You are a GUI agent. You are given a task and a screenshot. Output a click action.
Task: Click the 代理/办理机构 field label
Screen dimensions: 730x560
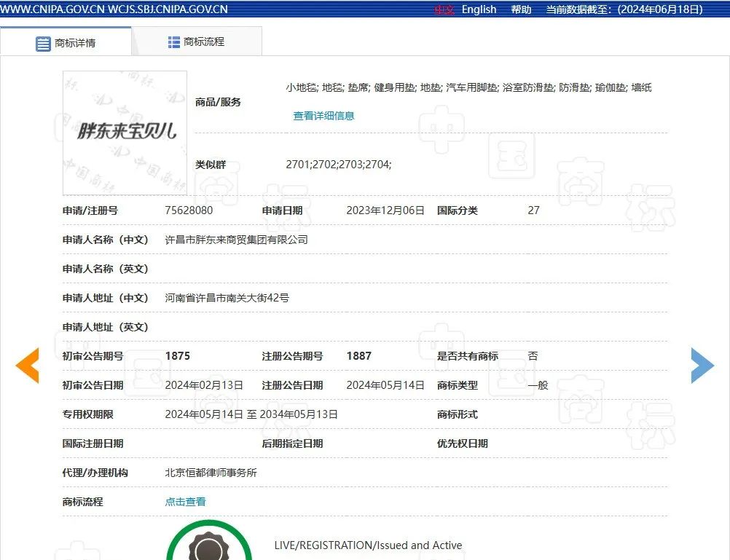pos(95,473)
